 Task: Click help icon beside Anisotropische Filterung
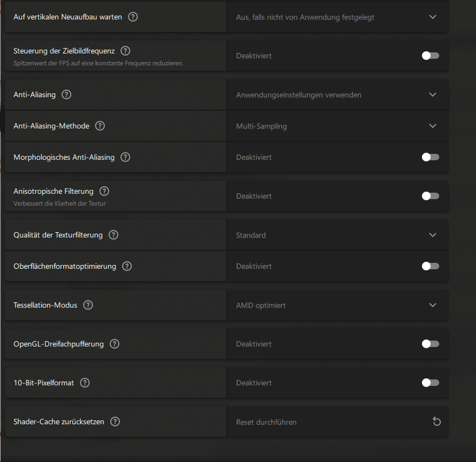[104, 191]
